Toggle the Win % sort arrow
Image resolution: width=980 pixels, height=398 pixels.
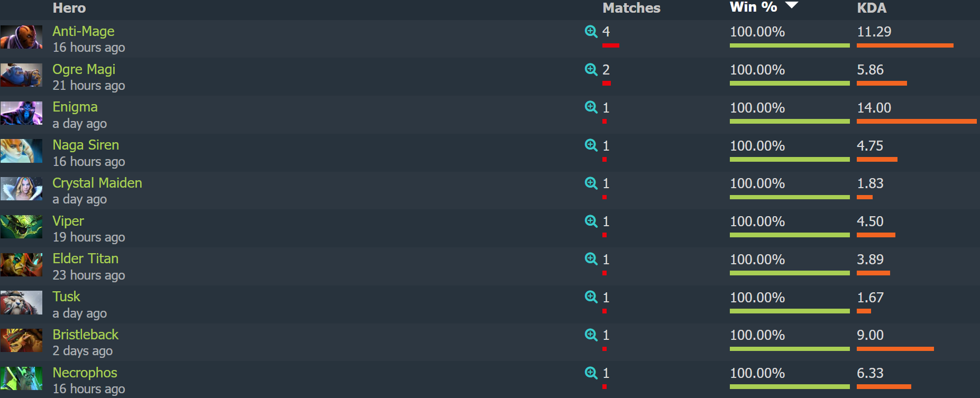coord(791,5)
